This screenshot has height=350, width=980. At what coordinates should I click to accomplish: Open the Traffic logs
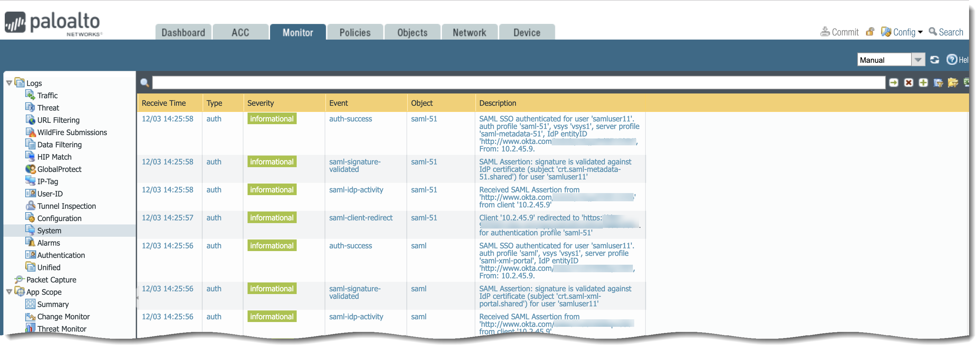47,96
